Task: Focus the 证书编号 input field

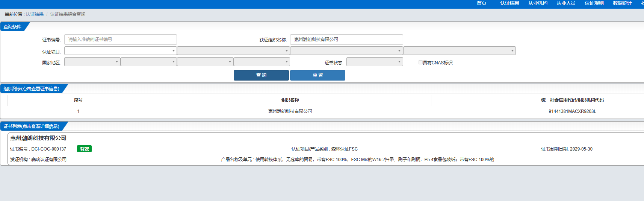Action: [121, 40]
